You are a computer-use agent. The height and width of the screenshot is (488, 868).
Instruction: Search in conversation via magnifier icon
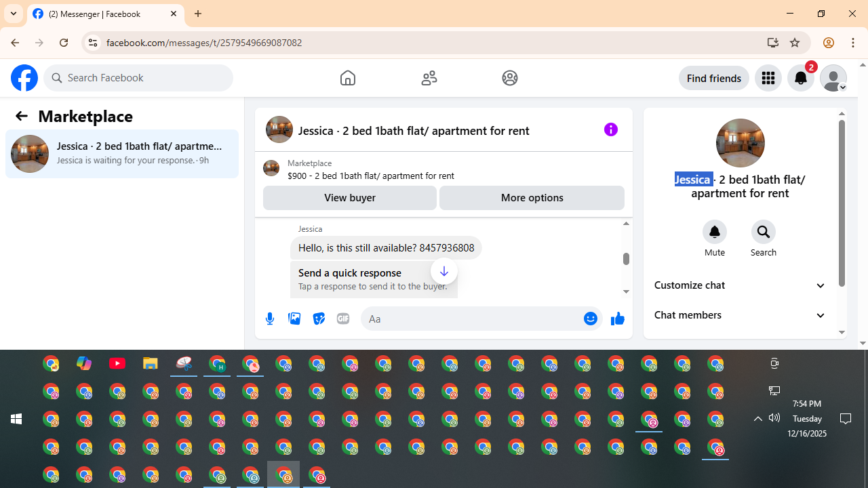(x=764, y=232)
